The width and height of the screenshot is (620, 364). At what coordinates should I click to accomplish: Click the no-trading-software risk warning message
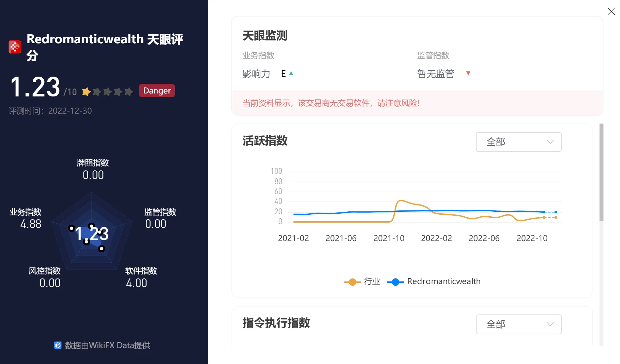click(331, 103)
